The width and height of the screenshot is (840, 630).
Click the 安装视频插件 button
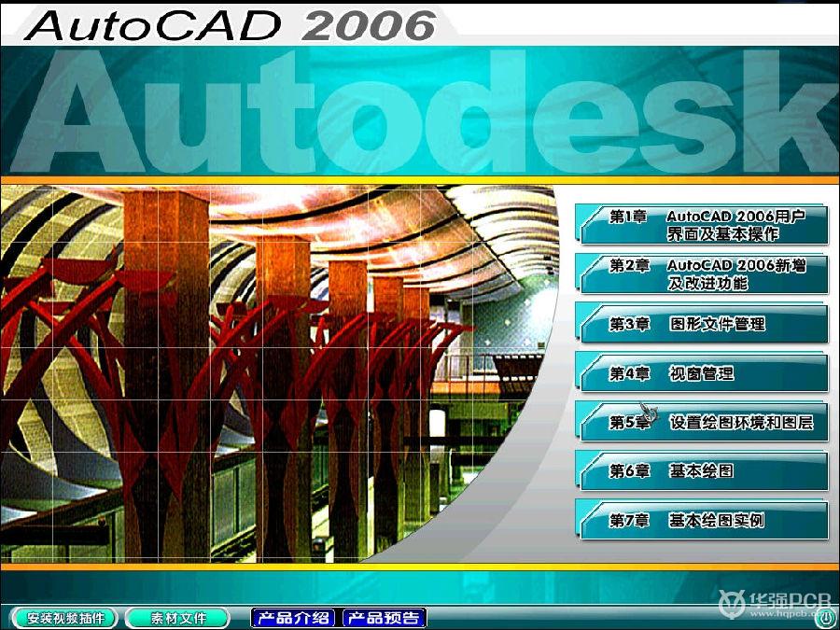[65, 618]
